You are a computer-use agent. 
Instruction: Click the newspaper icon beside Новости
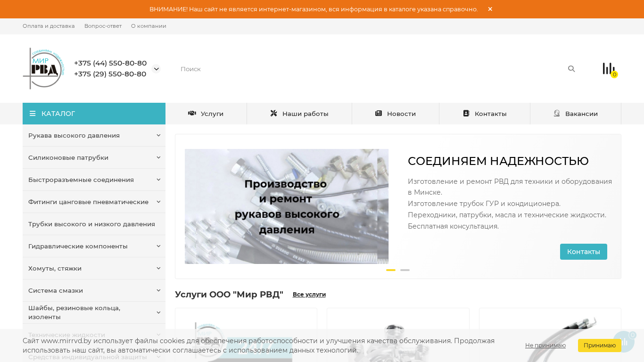(x=379, y=114)
